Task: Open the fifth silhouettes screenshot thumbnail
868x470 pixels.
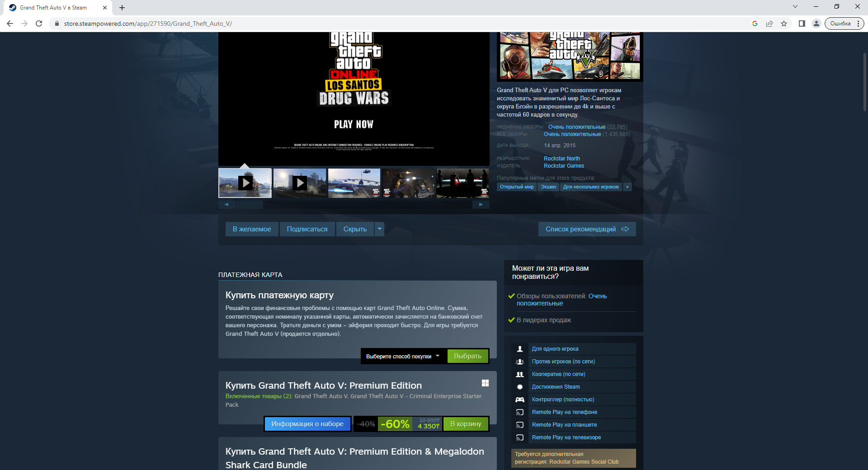Action: [x=463, y=183]
